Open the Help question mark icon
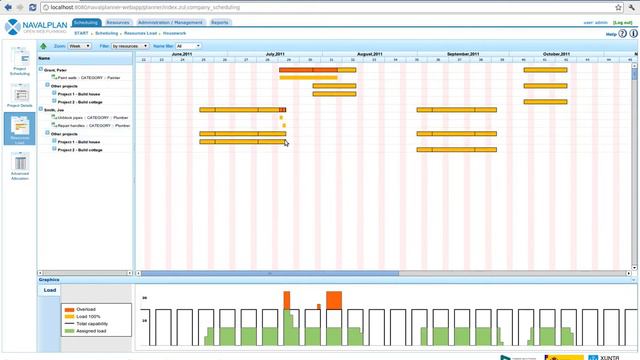The width and height of the screenshot is (640, 360). pos(622,34)
